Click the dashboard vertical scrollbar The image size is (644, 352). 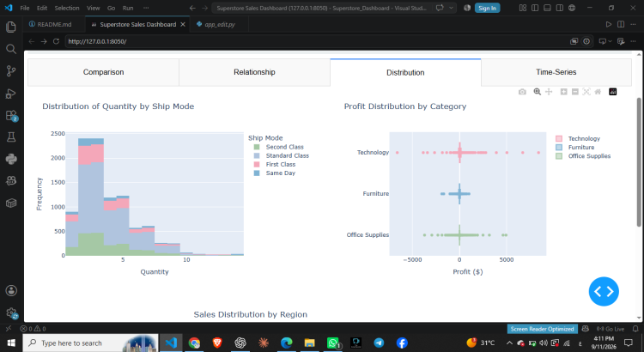639,162
